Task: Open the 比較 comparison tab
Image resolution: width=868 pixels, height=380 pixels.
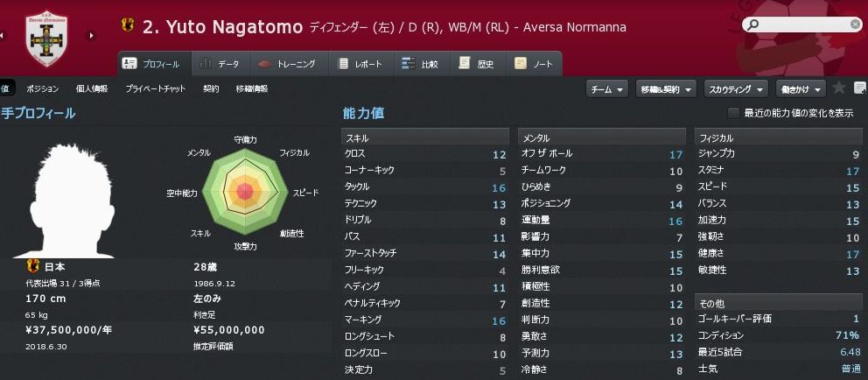Action: [x=421, y=64]
